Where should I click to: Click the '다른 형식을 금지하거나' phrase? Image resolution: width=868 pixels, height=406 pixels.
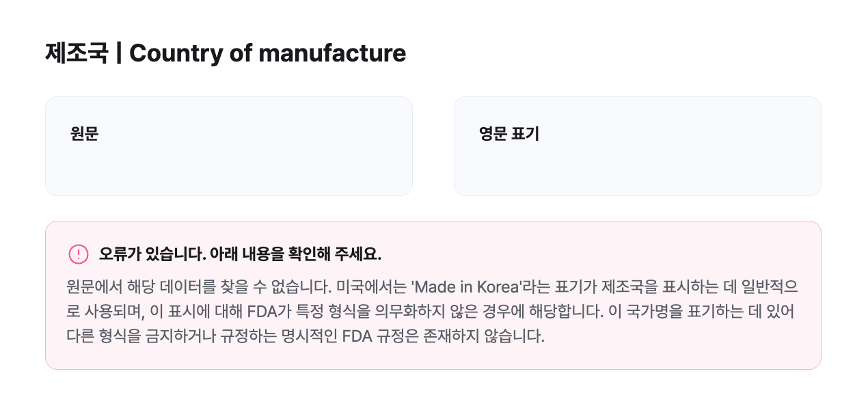coord(135,338)
